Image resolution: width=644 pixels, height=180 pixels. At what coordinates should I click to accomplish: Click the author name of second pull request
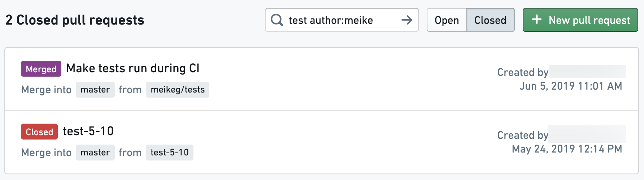point(587,134)
